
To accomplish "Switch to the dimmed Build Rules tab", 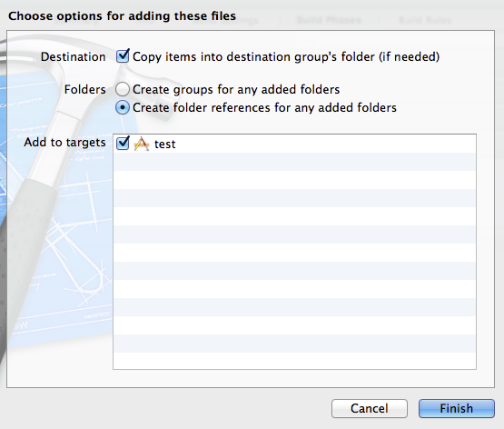I will point(425,21).
